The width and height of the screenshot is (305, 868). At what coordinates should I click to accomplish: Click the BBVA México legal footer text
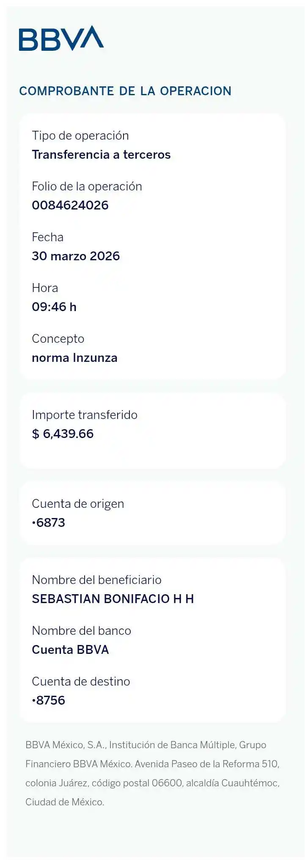(x=152, y=773)
